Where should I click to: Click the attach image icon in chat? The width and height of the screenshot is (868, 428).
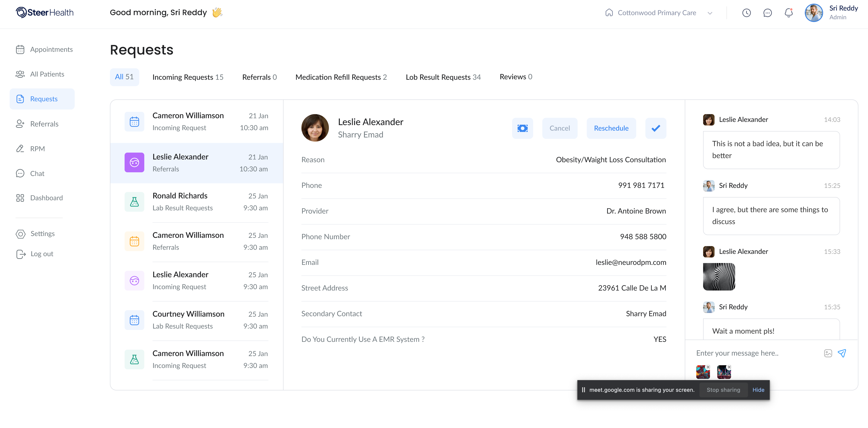click(x=828, y=353)
